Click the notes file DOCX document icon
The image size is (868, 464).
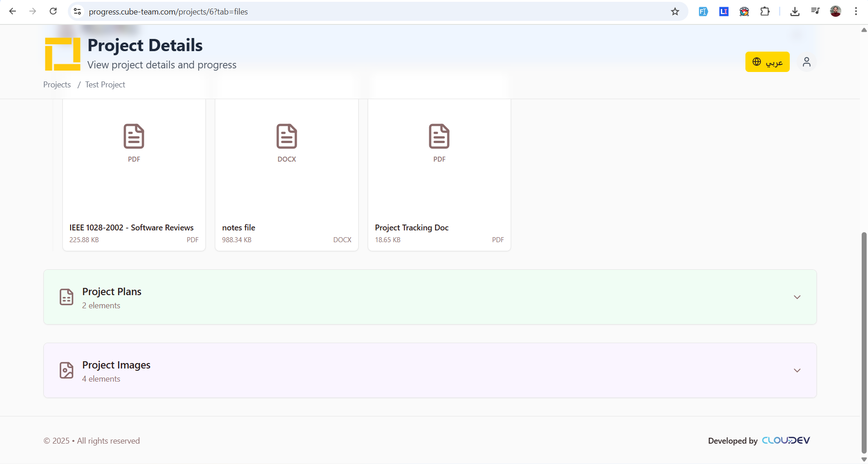pos(286,136)
